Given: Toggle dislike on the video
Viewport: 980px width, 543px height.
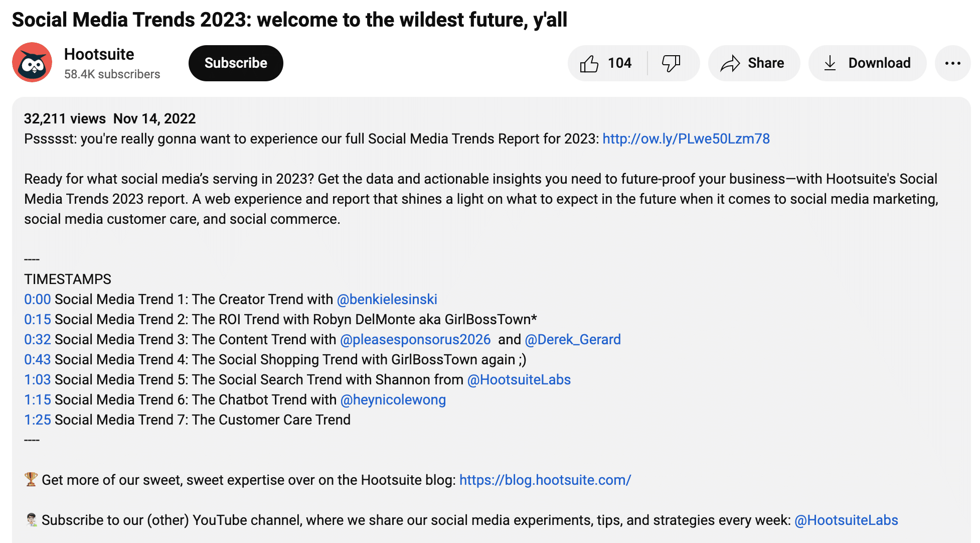Looking at the screenshot, I should pos(671,63).
